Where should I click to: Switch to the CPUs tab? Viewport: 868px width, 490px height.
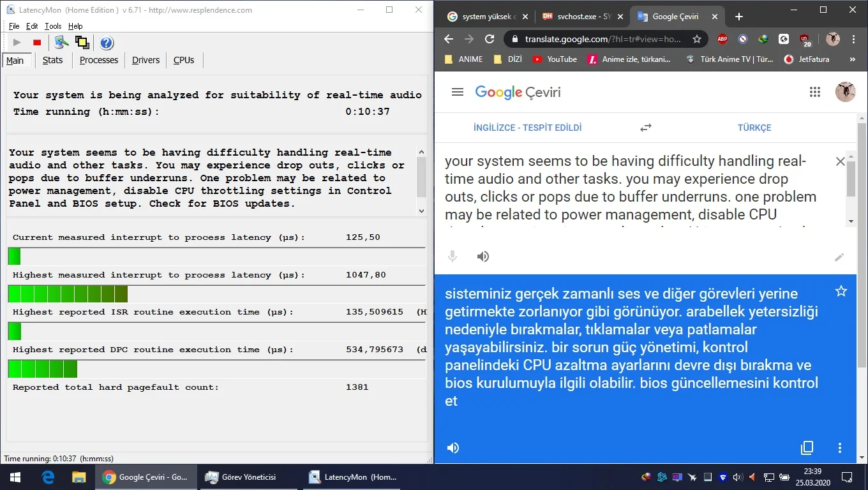[x=184, y=60]
